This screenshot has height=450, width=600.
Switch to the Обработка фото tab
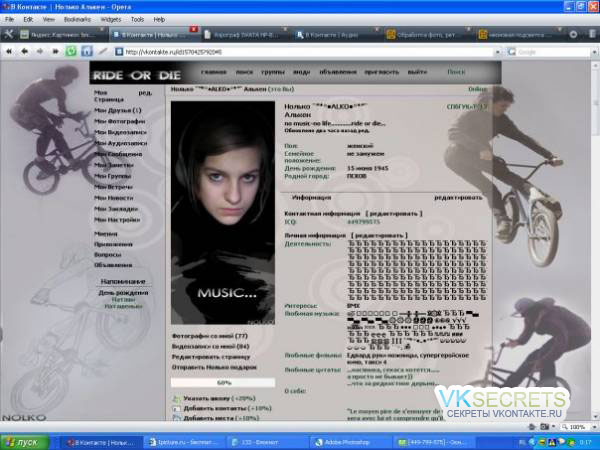pyautogui.click(x=427, y=35)
